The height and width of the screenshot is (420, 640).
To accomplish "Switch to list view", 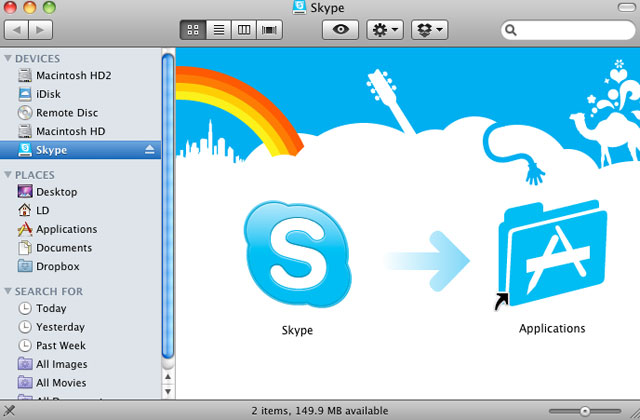I will pos(219,30).
